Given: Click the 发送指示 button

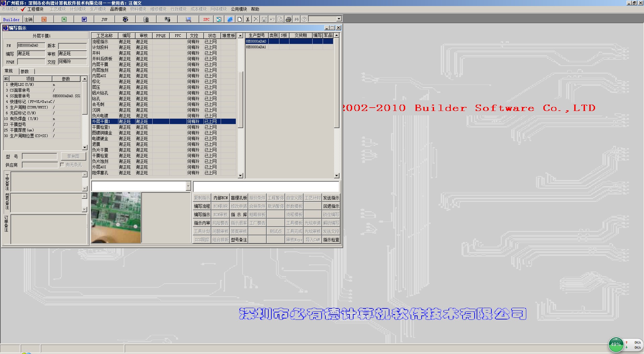Looking at the screenshot, I should [331, 198].
